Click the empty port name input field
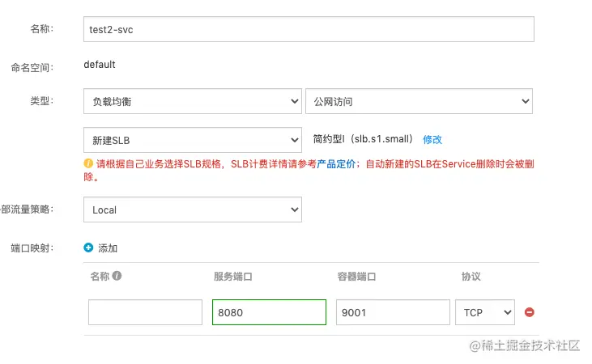 [145, 312]
